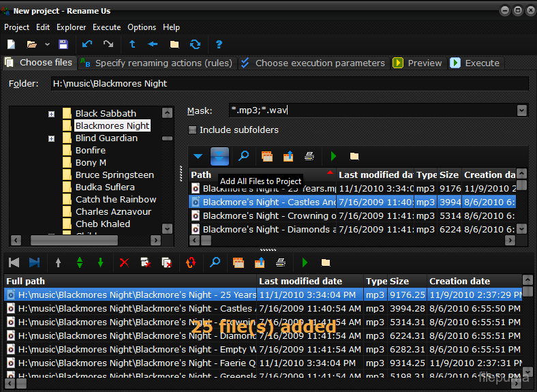Open the dropdown arrow beside Open project icon
This screenshot has width=537, height=392.
[x=47, y=44]
